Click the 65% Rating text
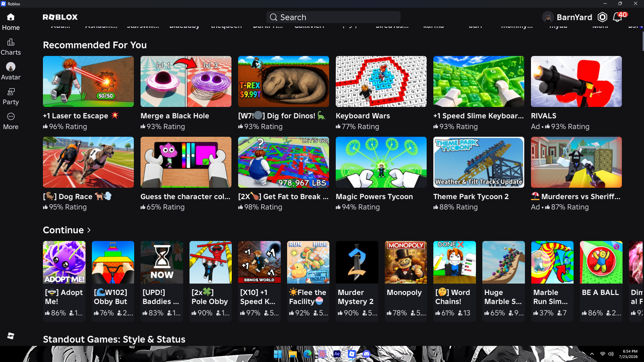Screen dimensions: 644x362 (166, 207)
